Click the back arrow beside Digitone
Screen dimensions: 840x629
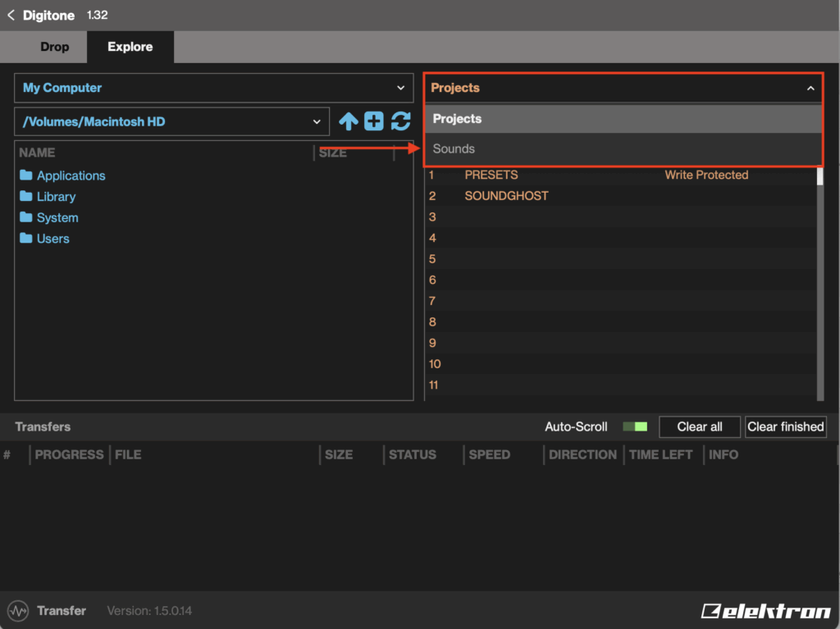(11, 16)
